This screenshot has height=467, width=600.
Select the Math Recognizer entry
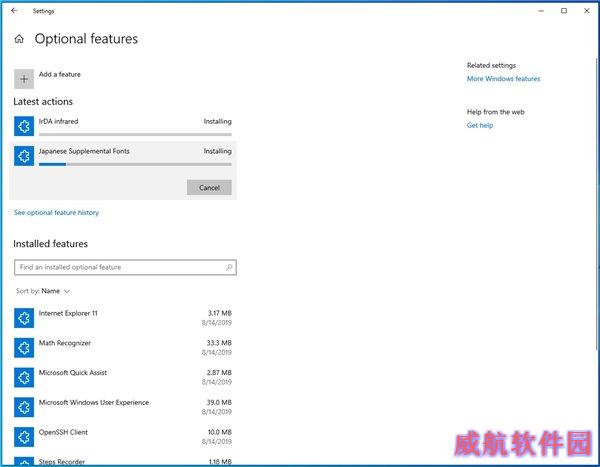coord(123,348)
